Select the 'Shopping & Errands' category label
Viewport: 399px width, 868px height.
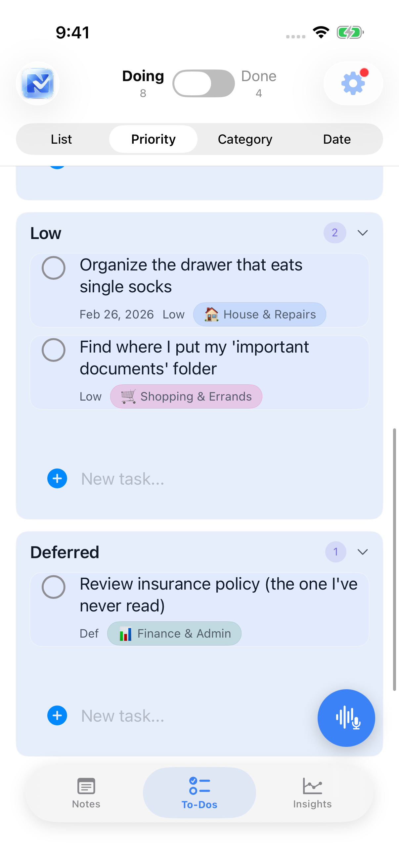pos(186,396)
